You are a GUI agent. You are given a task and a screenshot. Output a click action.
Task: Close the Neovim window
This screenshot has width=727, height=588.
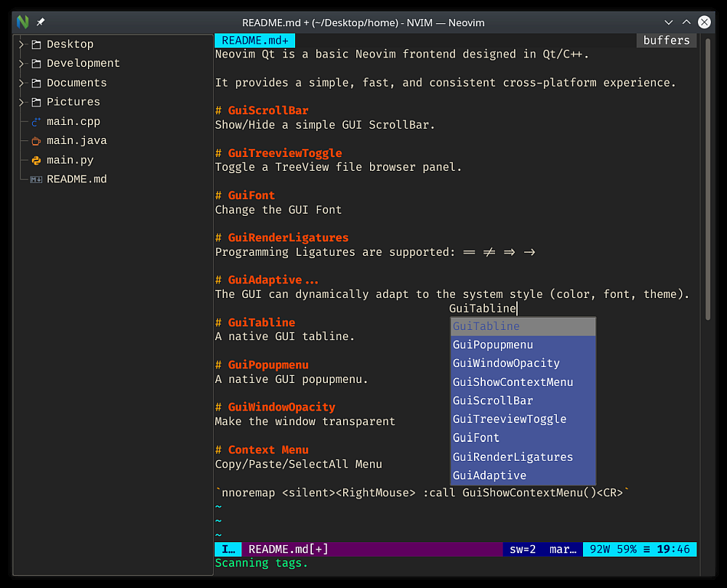click(x=704, y=23)
